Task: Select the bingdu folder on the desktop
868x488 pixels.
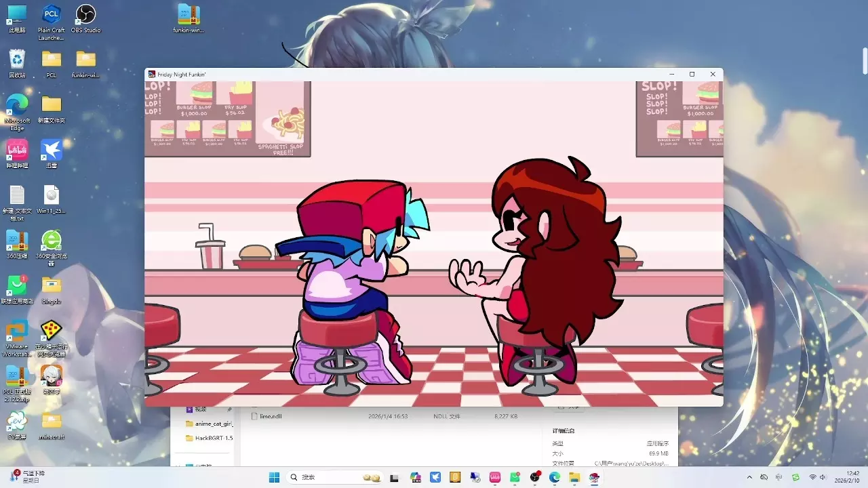Action: pyautogui.click(x=52, y=289)
